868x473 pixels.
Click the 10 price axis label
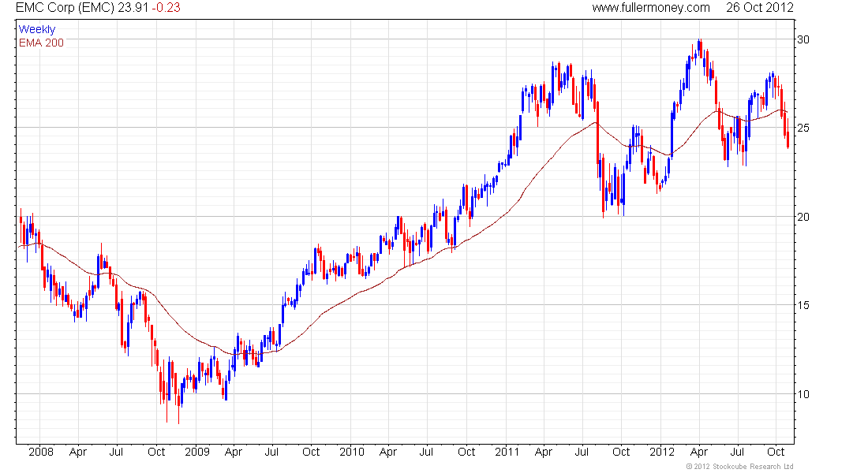tap(803, 394)
